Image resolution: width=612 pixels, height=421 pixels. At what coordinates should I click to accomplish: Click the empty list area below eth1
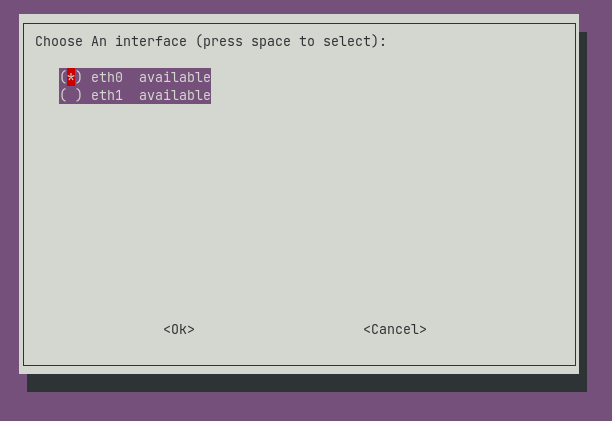pos(300,200)
